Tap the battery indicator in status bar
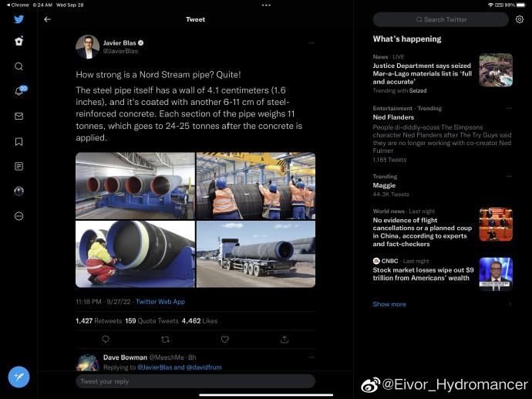Screen dimensions: 532x399 click(520, 5)
